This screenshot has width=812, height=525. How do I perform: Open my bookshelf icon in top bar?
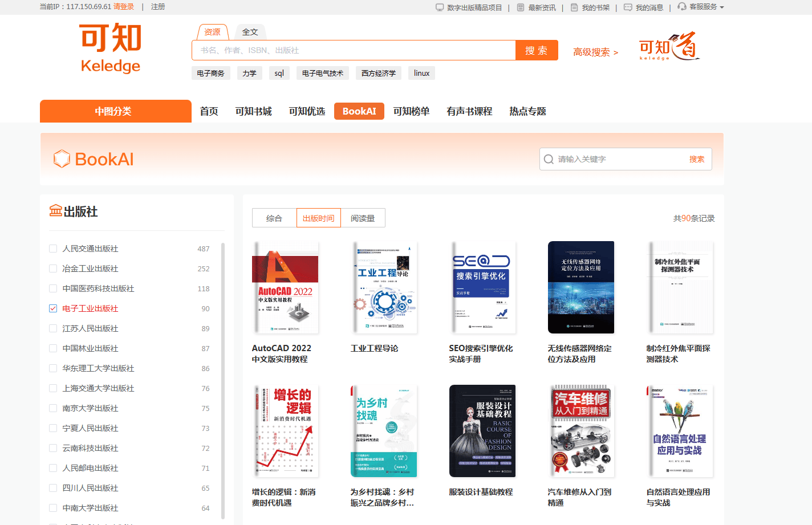(x=574, y=7)
